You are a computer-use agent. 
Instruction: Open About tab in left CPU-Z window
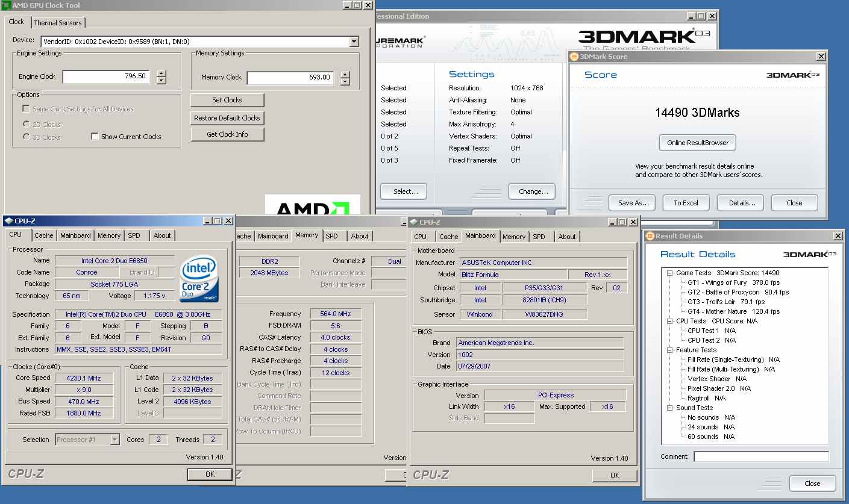(161, 235)
